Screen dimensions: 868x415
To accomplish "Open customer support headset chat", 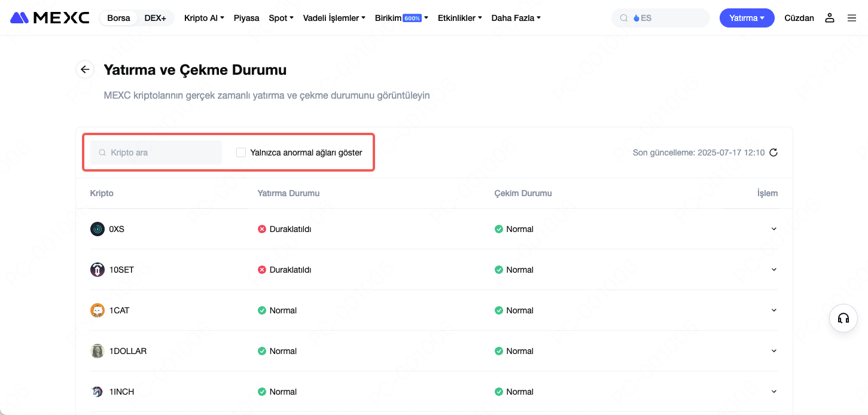I will [x=843, y=318].
